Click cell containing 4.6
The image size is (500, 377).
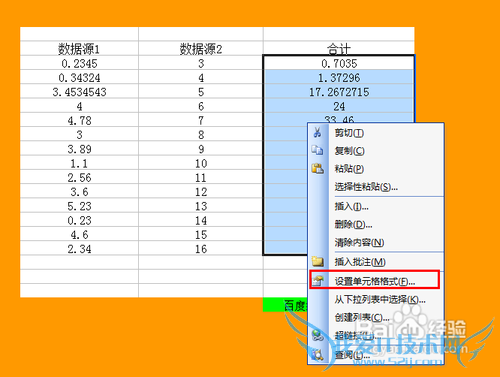tap(79, 235)
